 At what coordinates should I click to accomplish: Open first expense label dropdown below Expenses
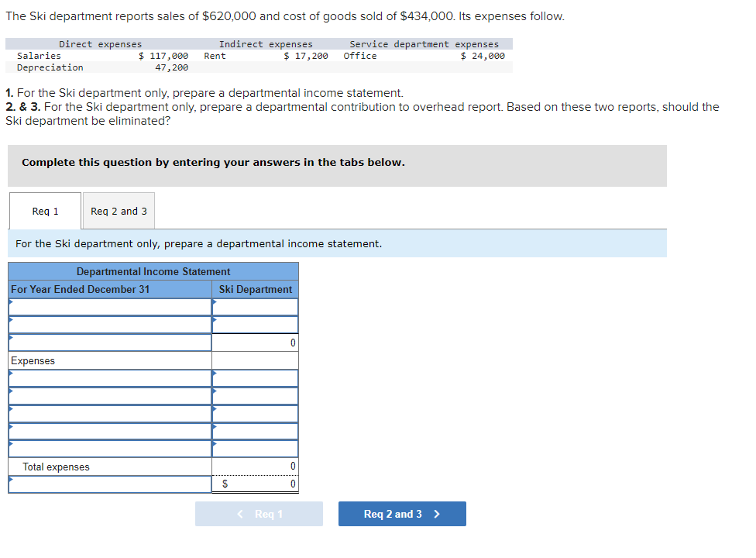[x=110, y=378]
